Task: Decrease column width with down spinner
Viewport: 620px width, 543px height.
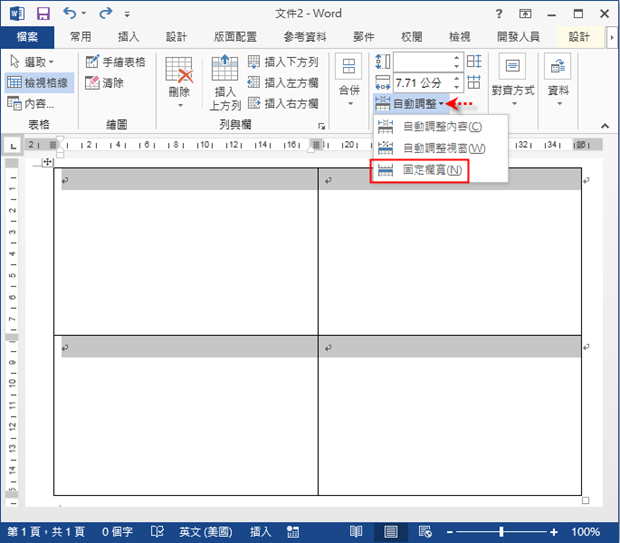Action: point(457,87)
